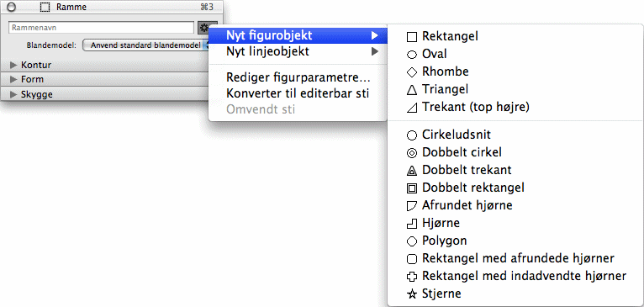This screenshot has height=307, width=644.
Task: Click into the Rammenavn text field
Action: tap(101, 28)
